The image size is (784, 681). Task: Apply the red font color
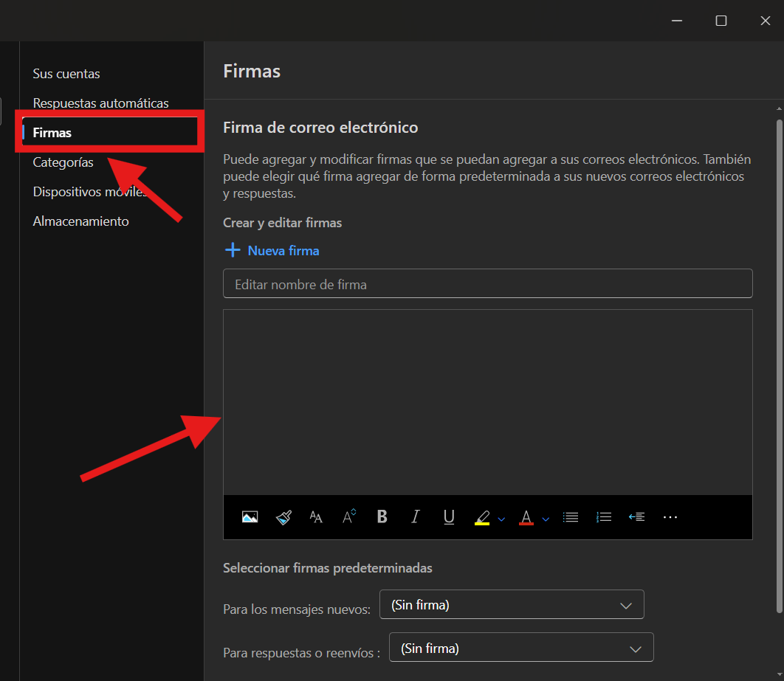click(x=526, y=517)
